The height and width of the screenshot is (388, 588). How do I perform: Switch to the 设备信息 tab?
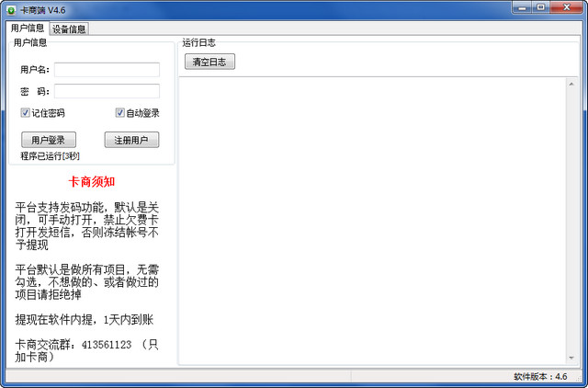coord(69,29)
